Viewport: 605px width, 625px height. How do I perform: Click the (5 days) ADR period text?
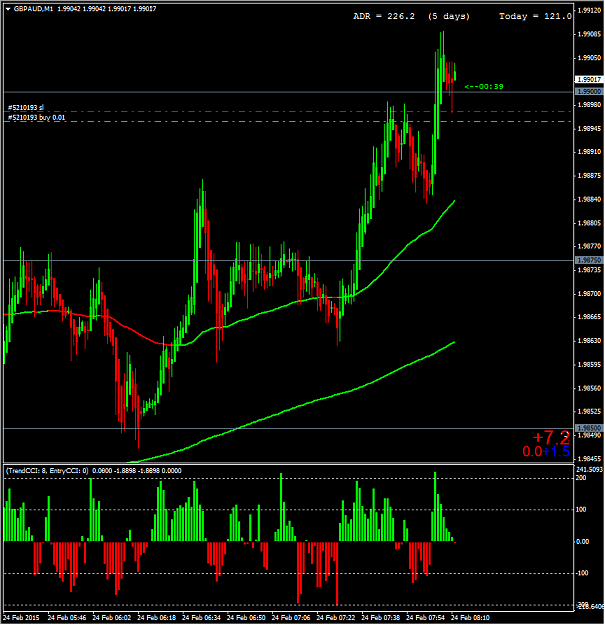pos(449,16)
